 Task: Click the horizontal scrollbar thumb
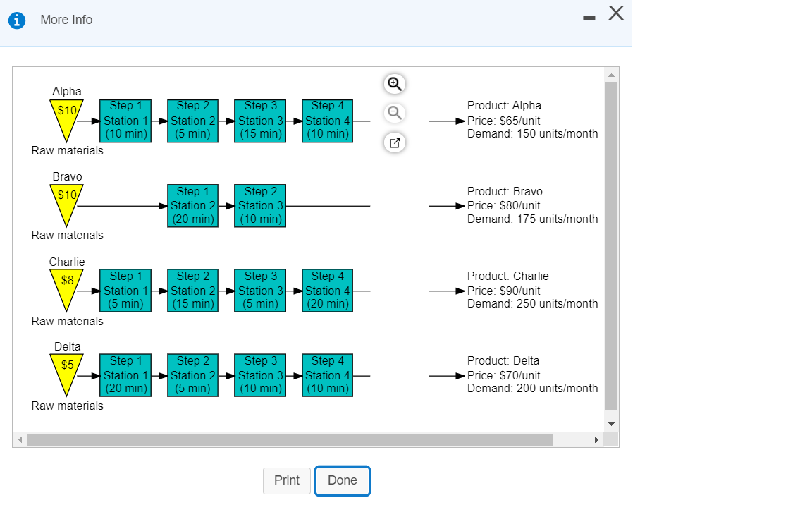(x=290, y=439)
